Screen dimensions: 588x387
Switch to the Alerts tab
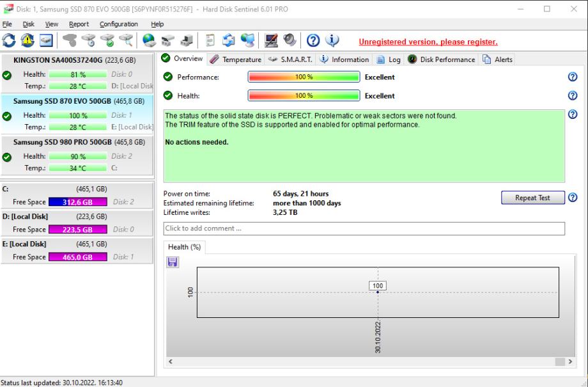point(498,59)
